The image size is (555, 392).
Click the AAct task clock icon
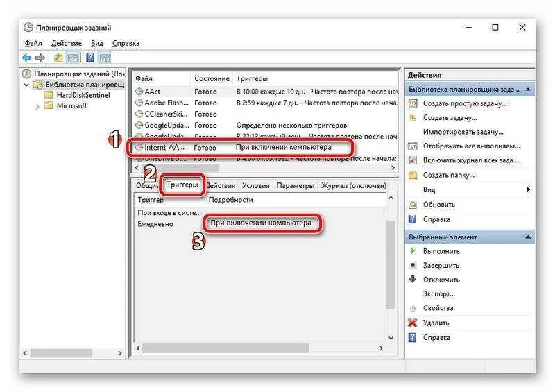pos(139,92)
